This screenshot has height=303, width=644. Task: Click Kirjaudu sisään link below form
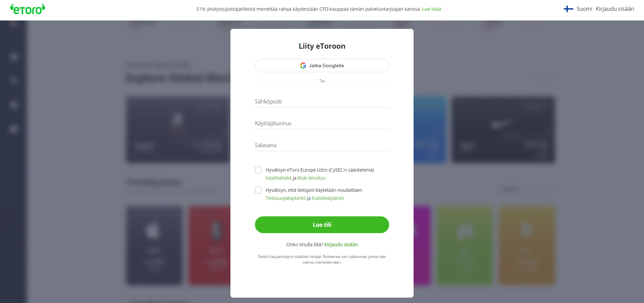[341, 245]
